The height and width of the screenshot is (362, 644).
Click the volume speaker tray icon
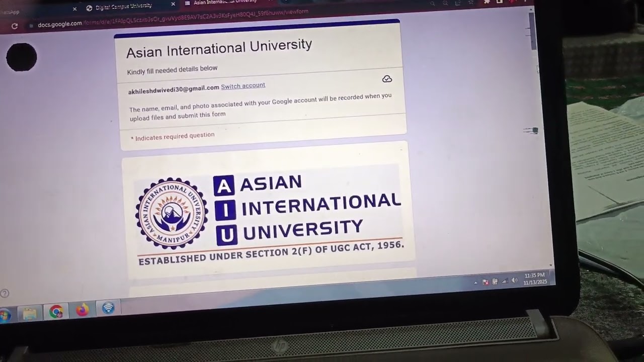point(514,281)
